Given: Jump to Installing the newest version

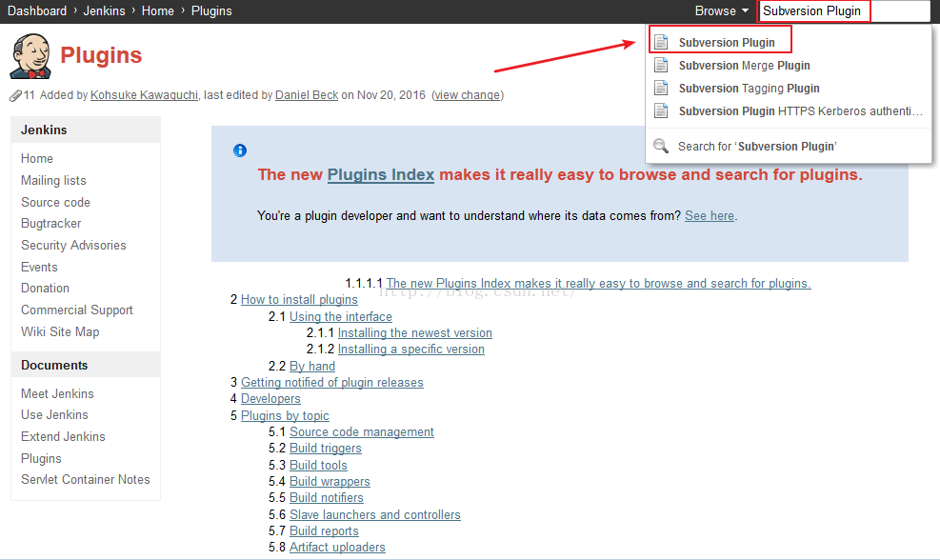Looking at the screenshot, I should (415, 332).
